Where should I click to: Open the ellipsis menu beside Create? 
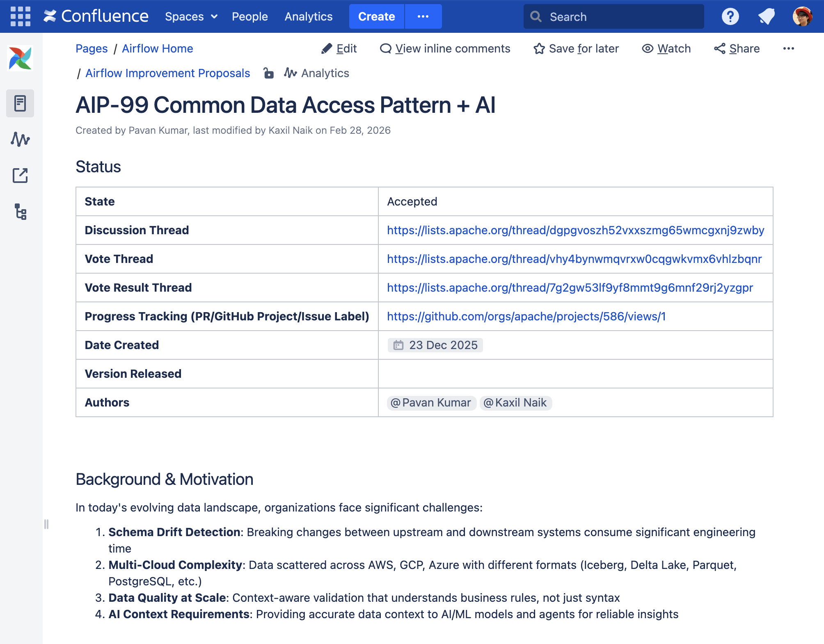423,16
